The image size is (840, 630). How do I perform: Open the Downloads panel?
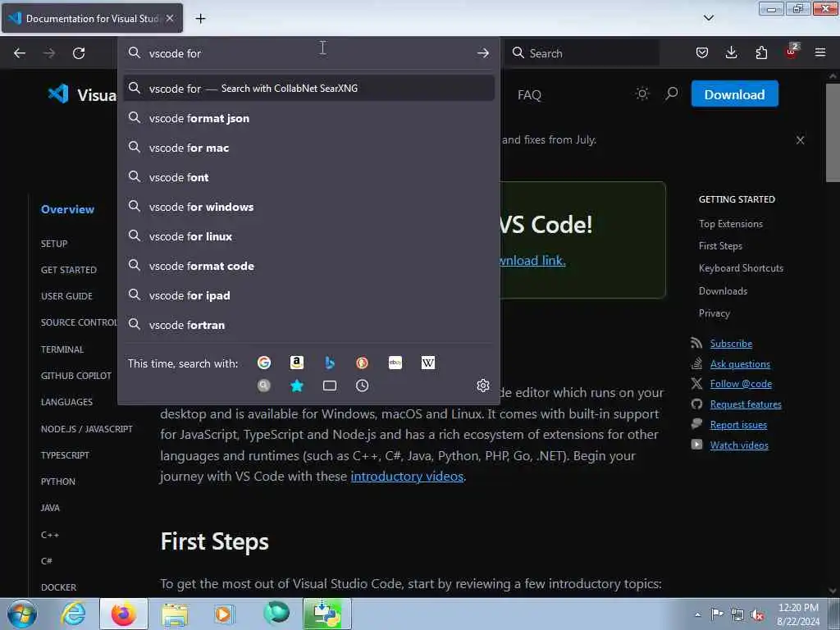click(731, 52)
